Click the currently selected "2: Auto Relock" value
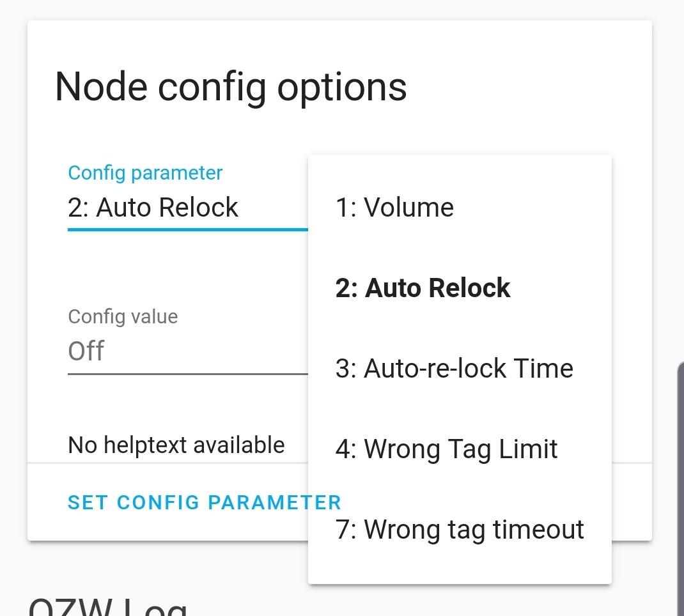 point(153,207)
